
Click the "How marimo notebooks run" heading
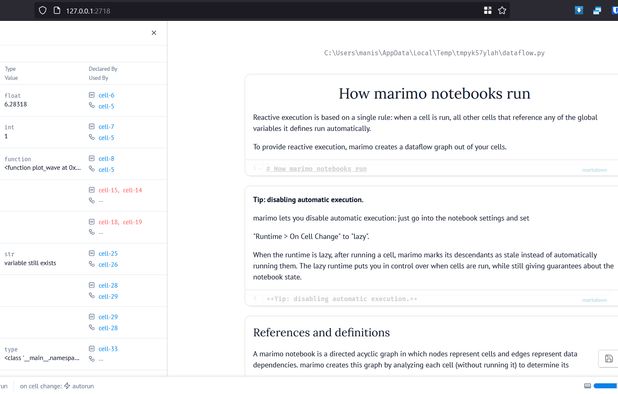434,93
